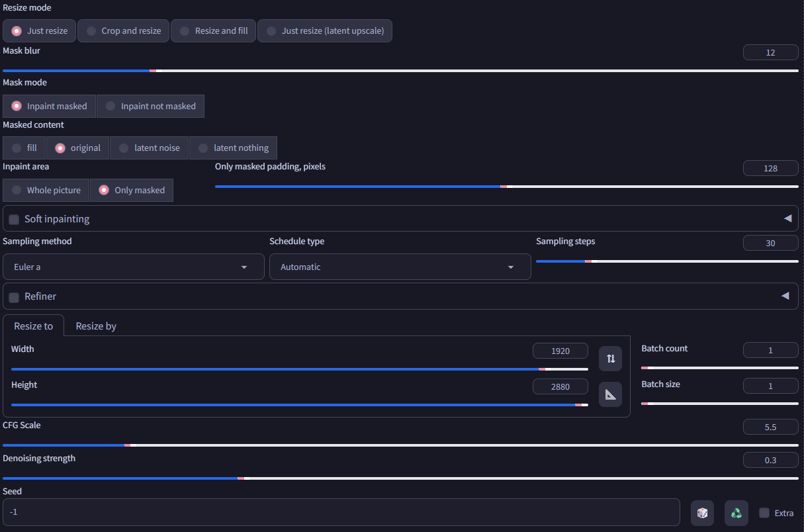Set masked content to original
The height and width of the screenshot is (532, 804).
point(78,148)
